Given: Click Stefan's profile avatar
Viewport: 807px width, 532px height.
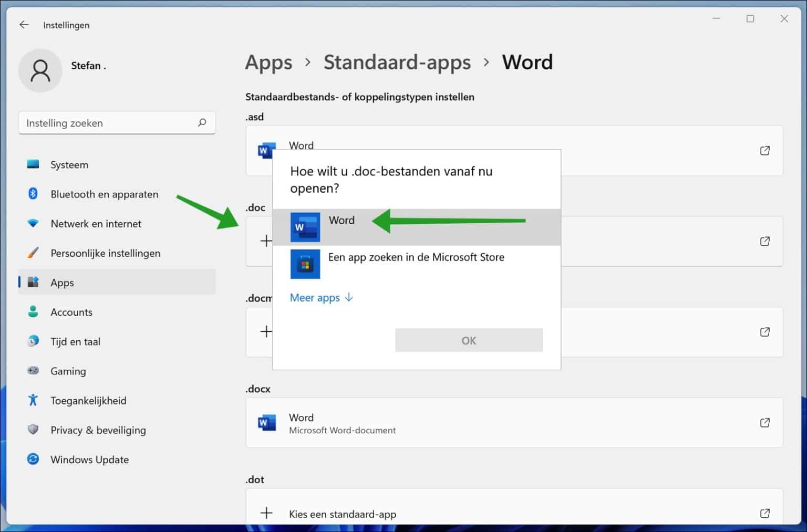Looking at the screenshot, I should click(40, 70).
